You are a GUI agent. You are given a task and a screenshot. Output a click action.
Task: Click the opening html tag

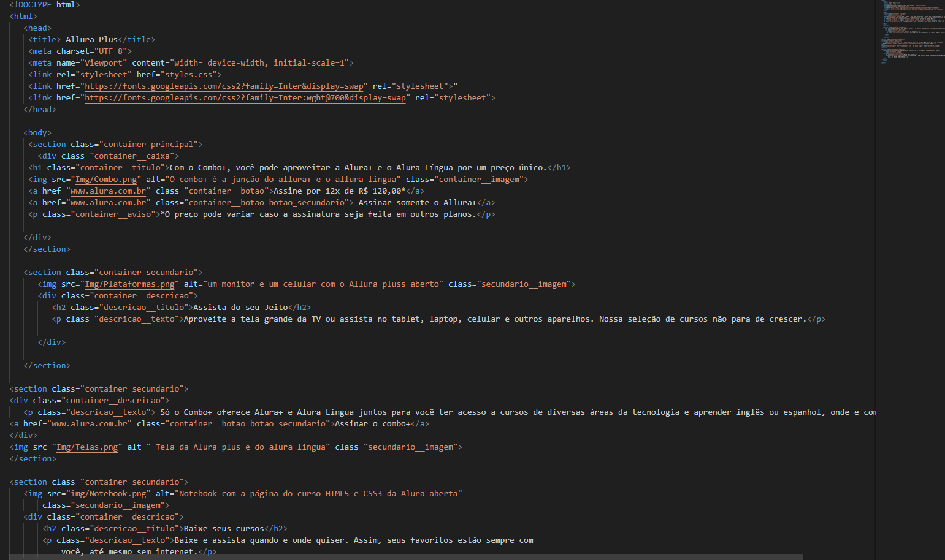[23, 17]
